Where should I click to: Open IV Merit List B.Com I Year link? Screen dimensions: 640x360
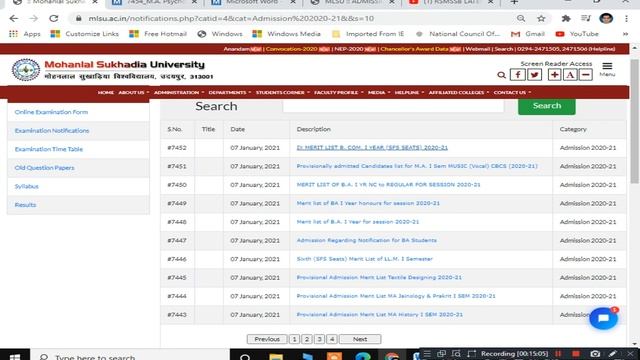pyautogui.click(x=372, y=148)
